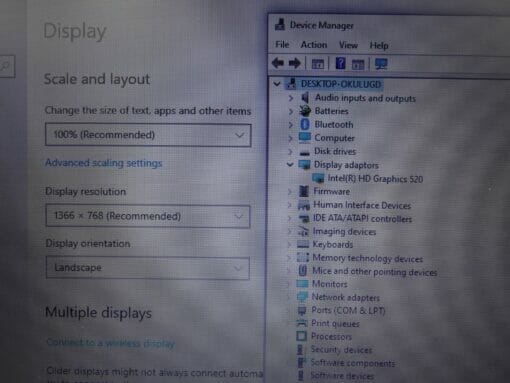Viewport: 510px width, 383px height.
Task: Select the Software devices row
Action: click(342, 376)
